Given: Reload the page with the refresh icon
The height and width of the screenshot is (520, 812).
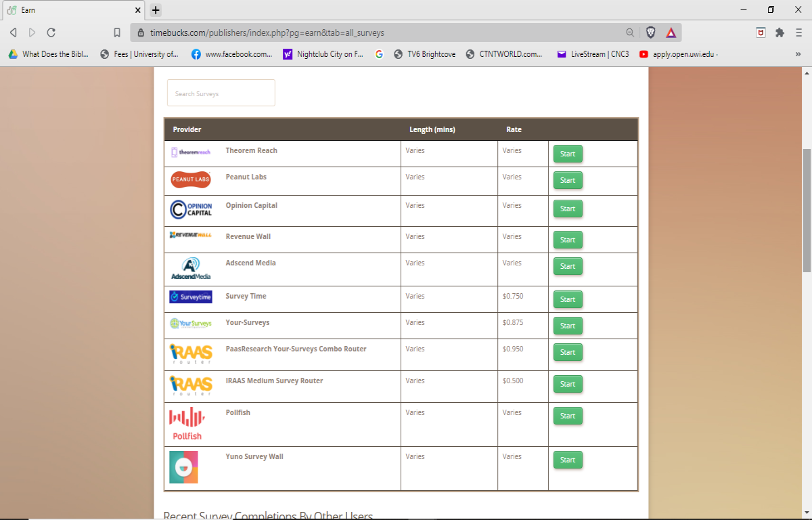Looking at the screenshot, I should 51,32.
